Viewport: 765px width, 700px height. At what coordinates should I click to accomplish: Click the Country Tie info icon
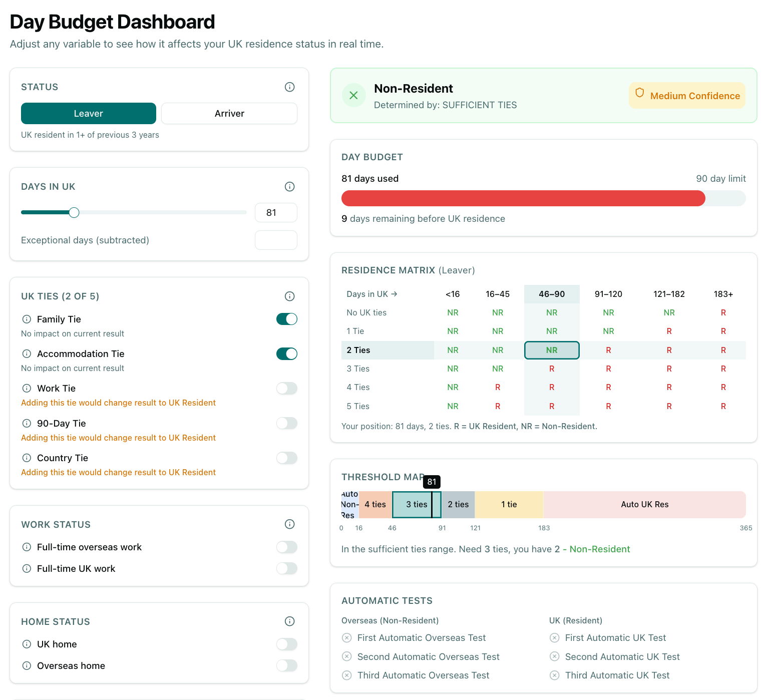[27, 458]
